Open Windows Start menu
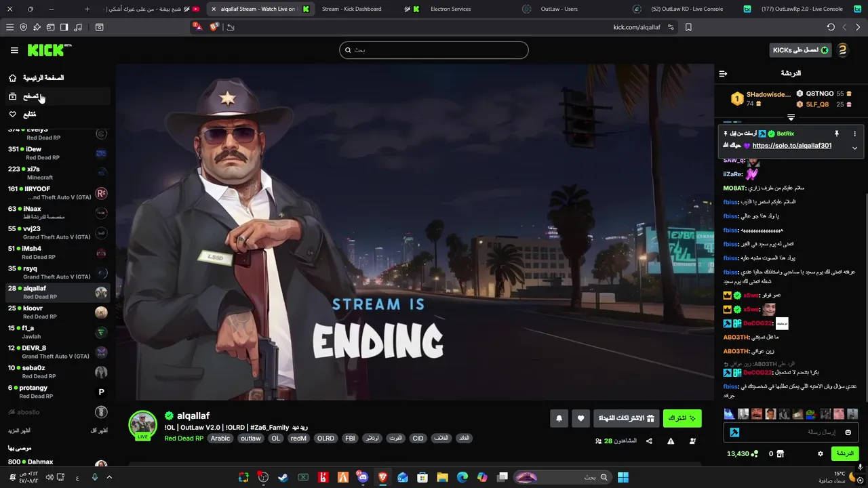Image resolution: width=868 pixels, height=488 pixels. 623,477
